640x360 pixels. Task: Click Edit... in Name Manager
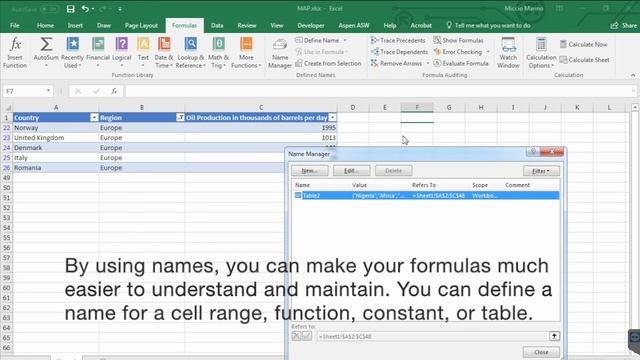pos(351,171)
